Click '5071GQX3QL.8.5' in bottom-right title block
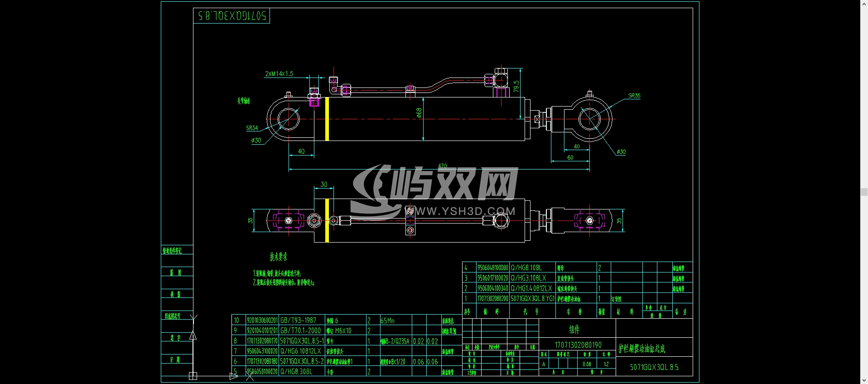868x384 pixels. coord(654,367)
